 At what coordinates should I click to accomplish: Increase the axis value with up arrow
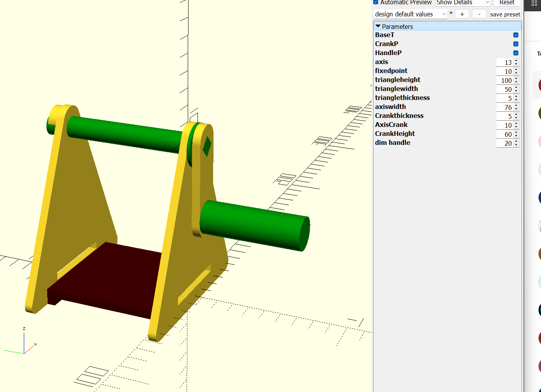[516, 61]
